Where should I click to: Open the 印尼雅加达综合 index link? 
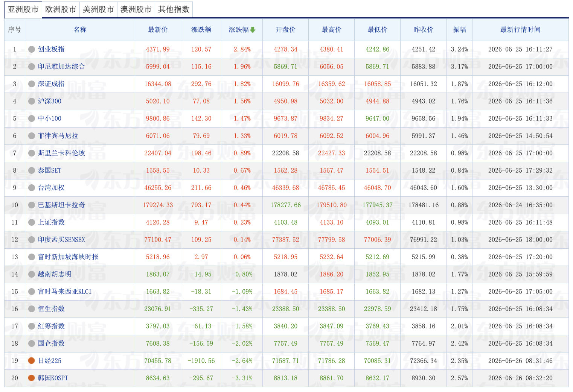click(x=61, y=67)
